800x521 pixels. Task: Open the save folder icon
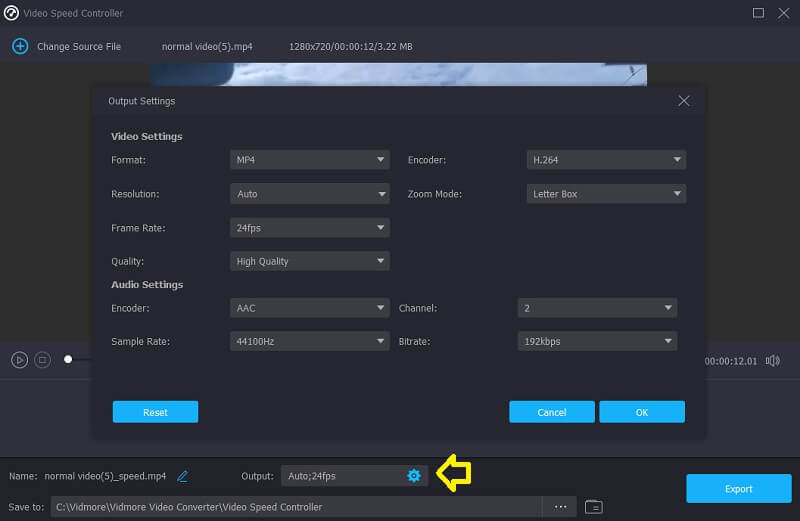pyautogui.click(x=593, y=507)
